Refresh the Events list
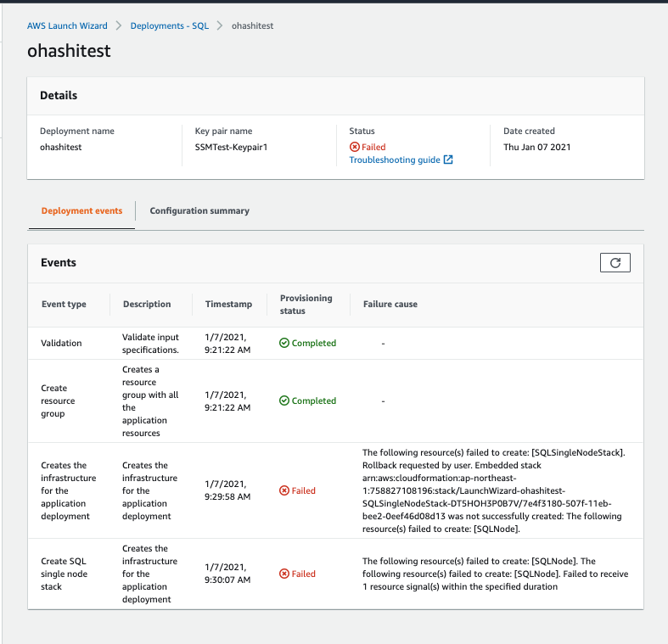 coord(615,263)
